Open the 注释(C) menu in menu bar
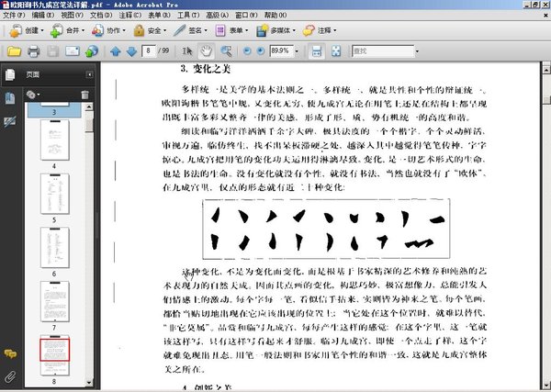 tap(130, 15)
